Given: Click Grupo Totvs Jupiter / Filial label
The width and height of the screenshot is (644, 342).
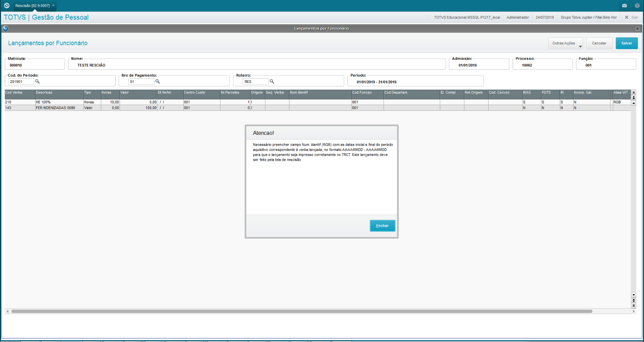Looking at the screenshot, I should click(x=589, y=17).
